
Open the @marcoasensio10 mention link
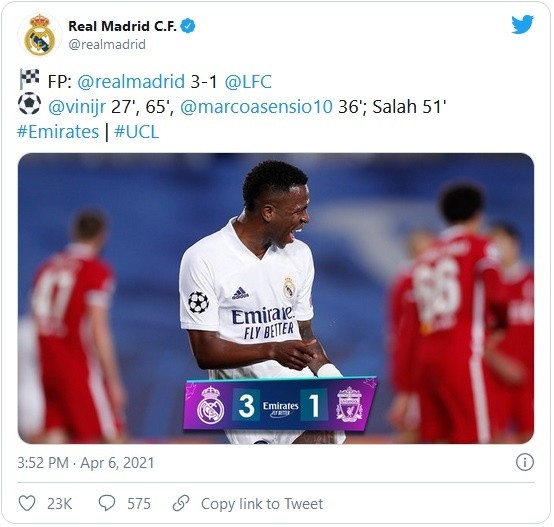pyautogui.click(x=257, y=107)
